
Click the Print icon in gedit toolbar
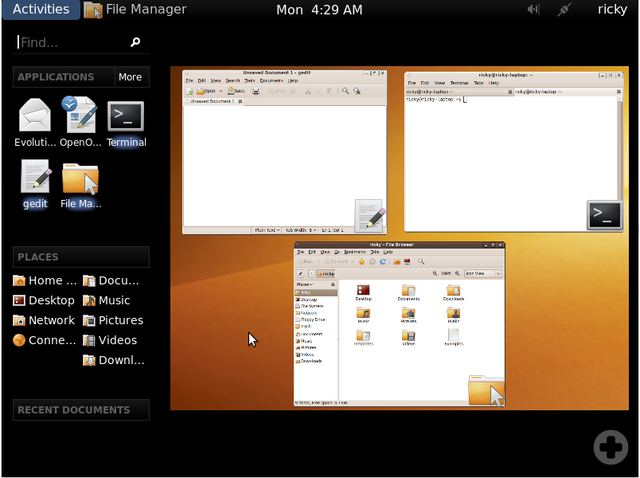(256, 91)
